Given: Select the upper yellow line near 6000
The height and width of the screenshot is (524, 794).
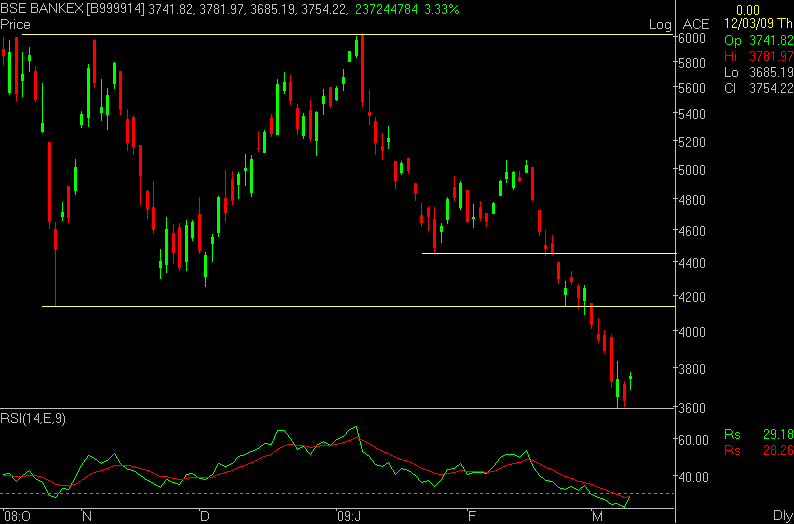Looking at the screenshot, I should click(347, 34).
